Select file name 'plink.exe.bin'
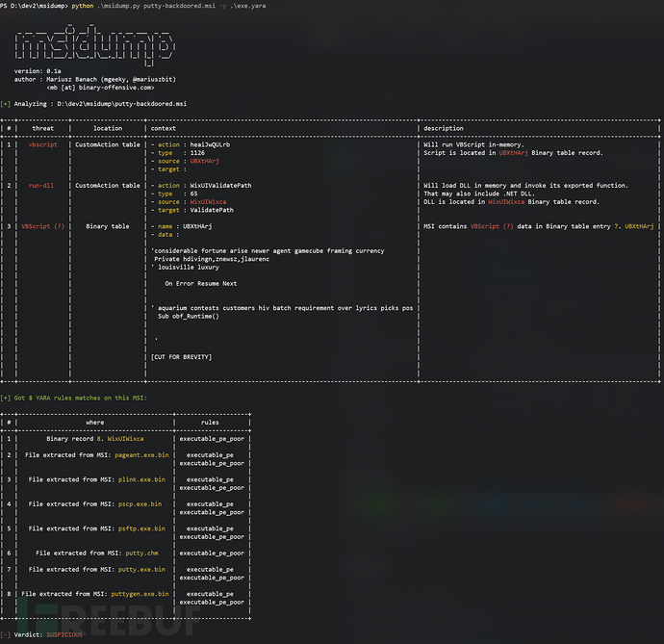 (x=141, y=479)
